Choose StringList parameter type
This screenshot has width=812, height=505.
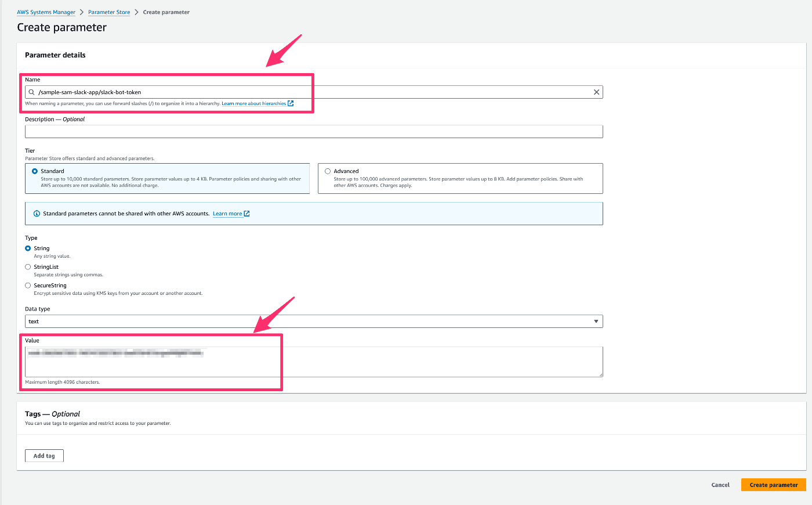click(x=28, y=267)
